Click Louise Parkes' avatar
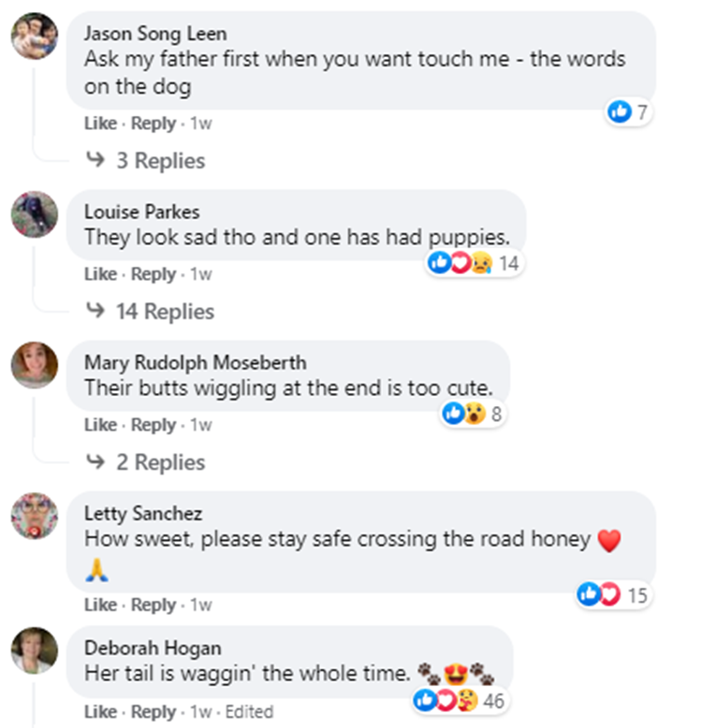 point(35,215)
